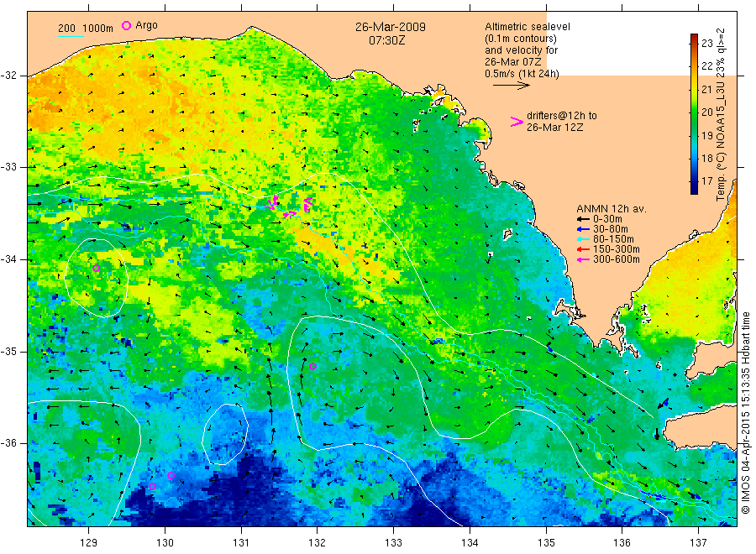
Task: Click the longitude axis label 137
Action: (698, 543)
